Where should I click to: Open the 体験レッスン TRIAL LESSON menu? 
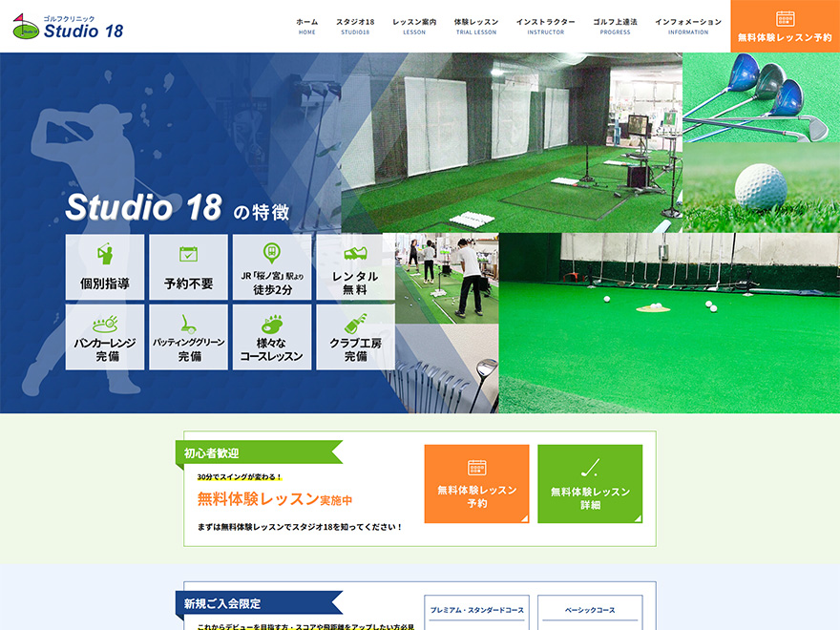[x=476, y=27]
